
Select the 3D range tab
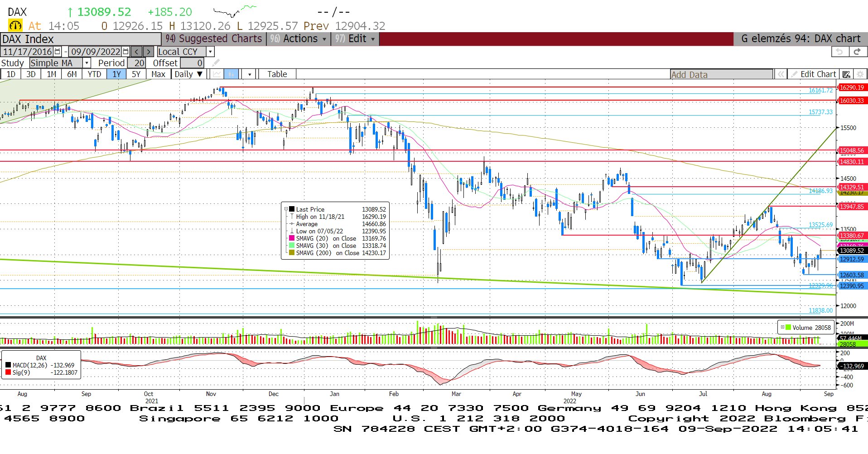point(31,74)
